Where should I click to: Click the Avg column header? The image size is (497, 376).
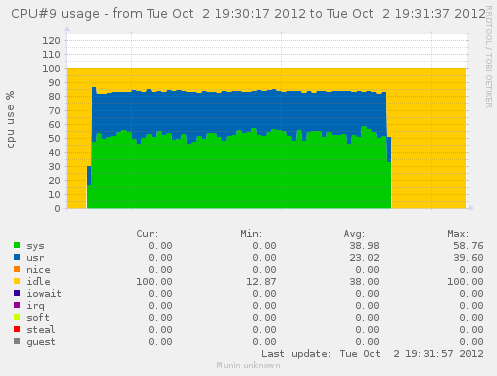[354, 234]
